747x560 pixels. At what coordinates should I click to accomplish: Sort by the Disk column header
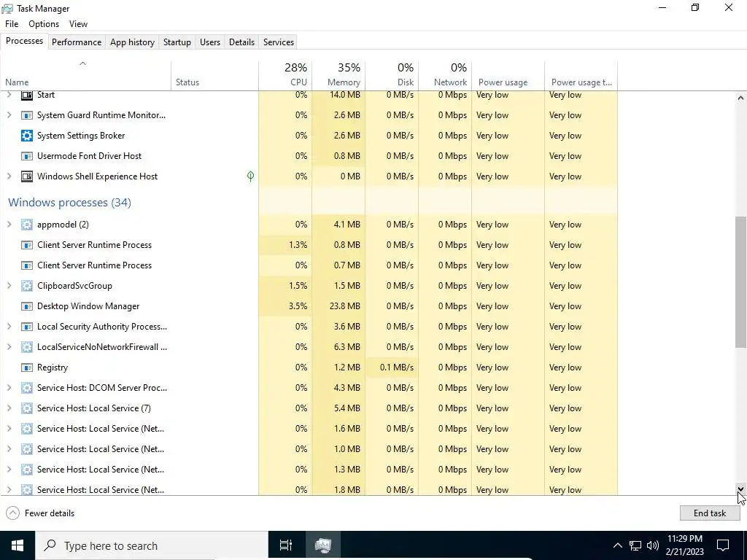click(x=392, y=75)
